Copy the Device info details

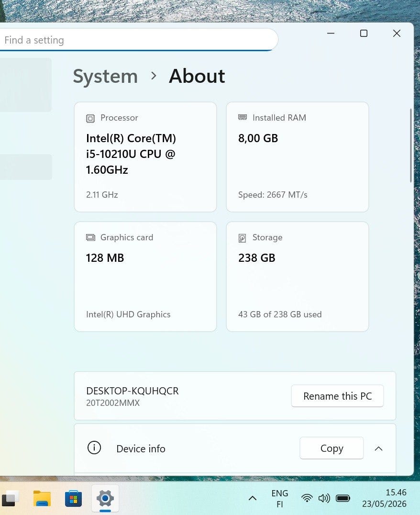tap(332, 448)
